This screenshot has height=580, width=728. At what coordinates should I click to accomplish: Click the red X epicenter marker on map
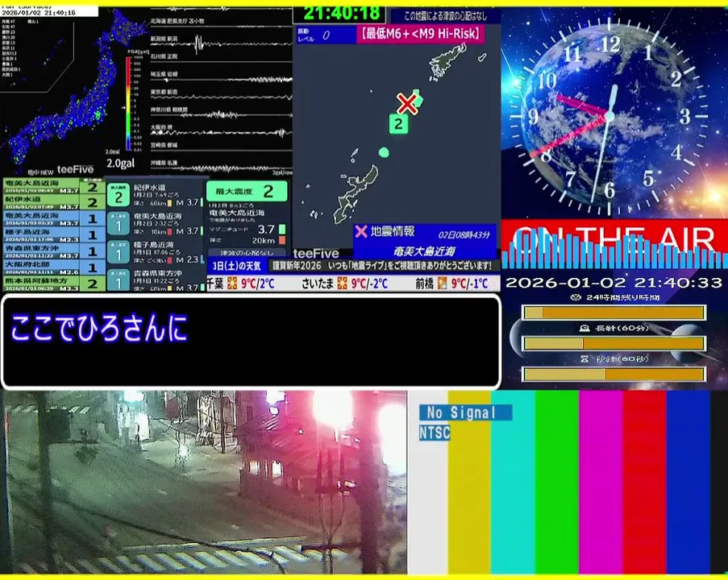(x=407, y=103)
